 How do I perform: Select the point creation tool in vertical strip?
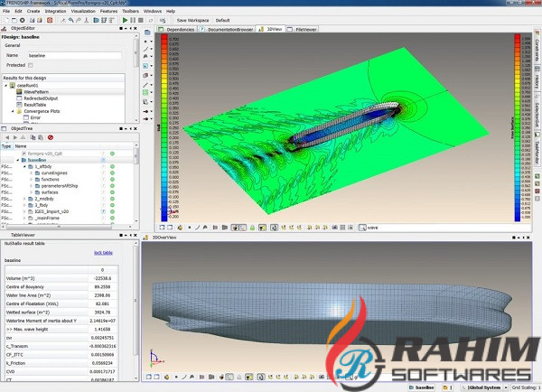tap(145, 42)
